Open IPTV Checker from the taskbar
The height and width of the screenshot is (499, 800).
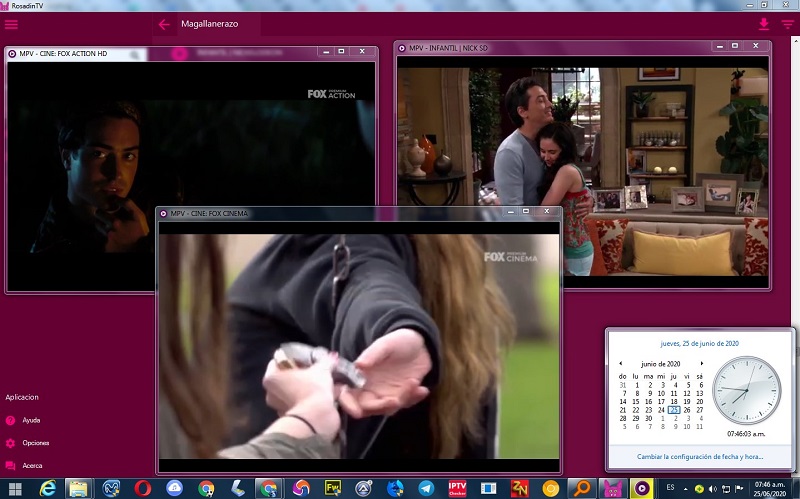[458, 489]
